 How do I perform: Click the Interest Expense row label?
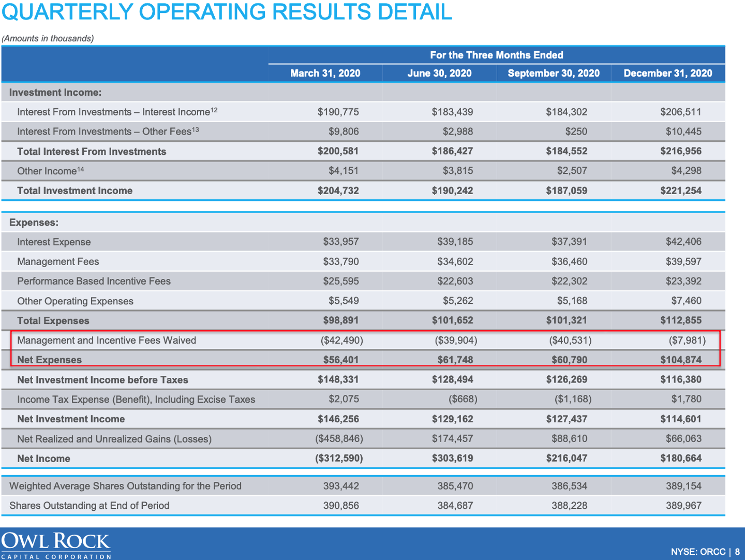coord(54,242)
